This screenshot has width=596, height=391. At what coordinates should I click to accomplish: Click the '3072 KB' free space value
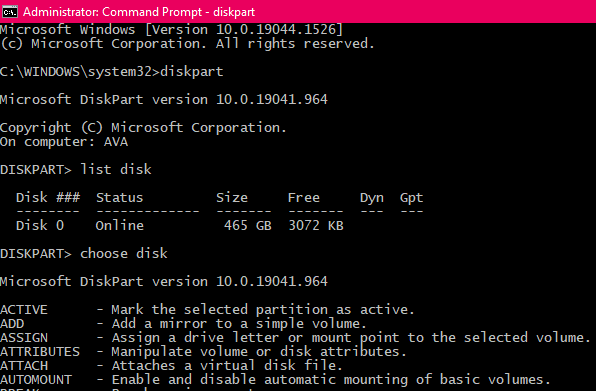pyautogui.click(x=316, y=225)
